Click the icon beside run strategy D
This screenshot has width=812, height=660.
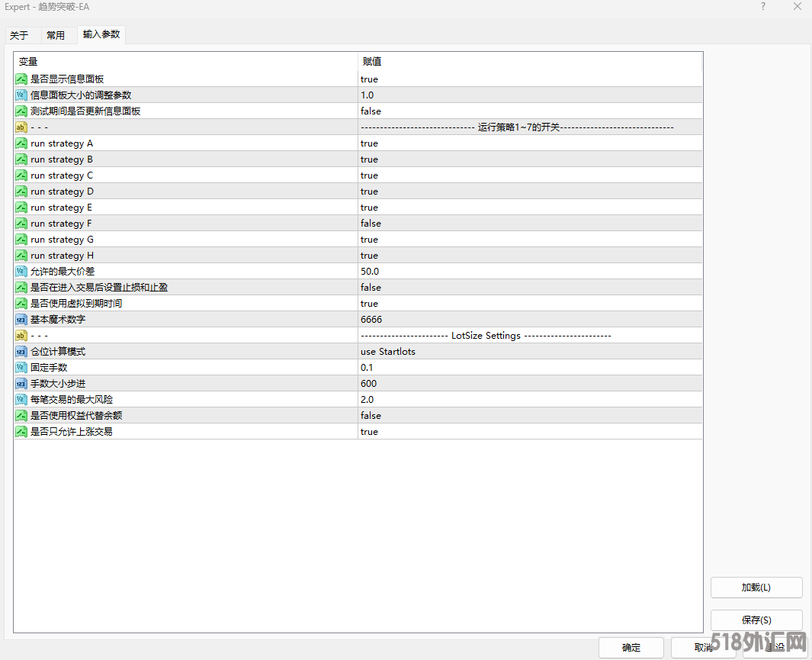(21, 192)
